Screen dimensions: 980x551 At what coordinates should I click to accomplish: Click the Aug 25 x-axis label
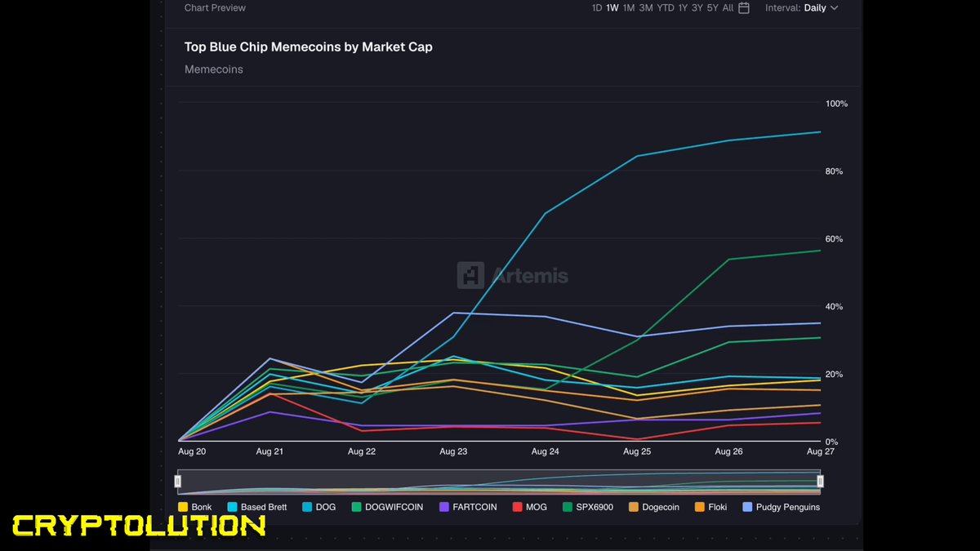coord(637,451)
